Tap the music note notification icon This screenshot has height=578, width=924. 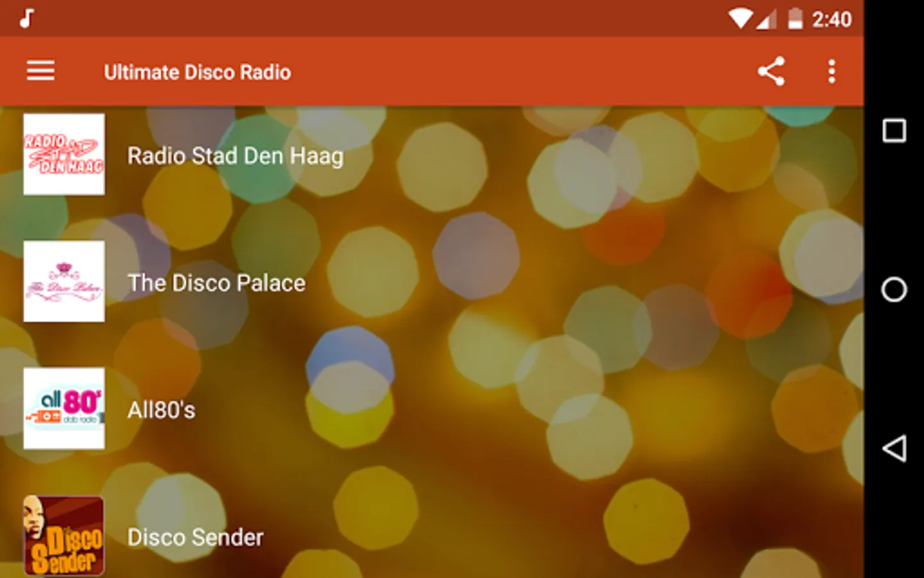click(26, 19)
